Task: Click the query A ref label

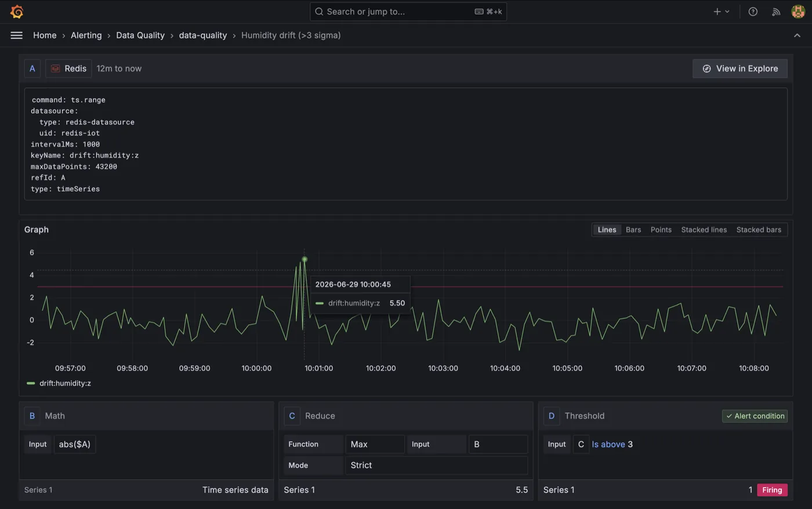Action: click(32, 68)
